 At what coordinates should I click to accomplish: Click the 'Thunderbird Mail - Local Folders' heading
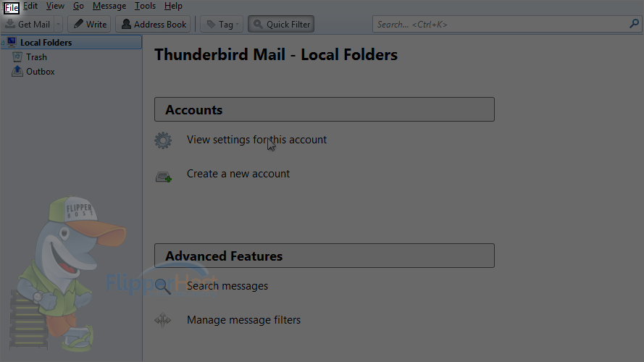pos(276,54)
